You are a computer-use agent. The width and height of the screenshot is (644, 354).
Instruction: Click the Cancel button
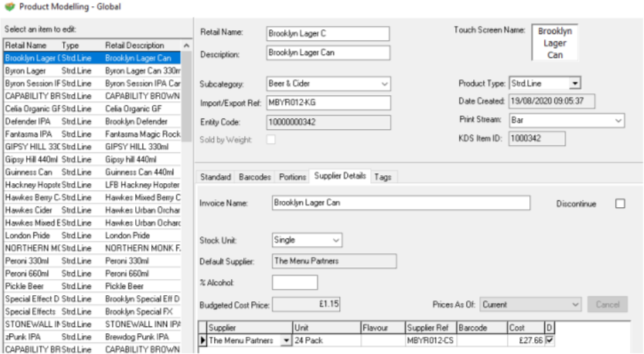pyautogui.click(x=607, y=304)
